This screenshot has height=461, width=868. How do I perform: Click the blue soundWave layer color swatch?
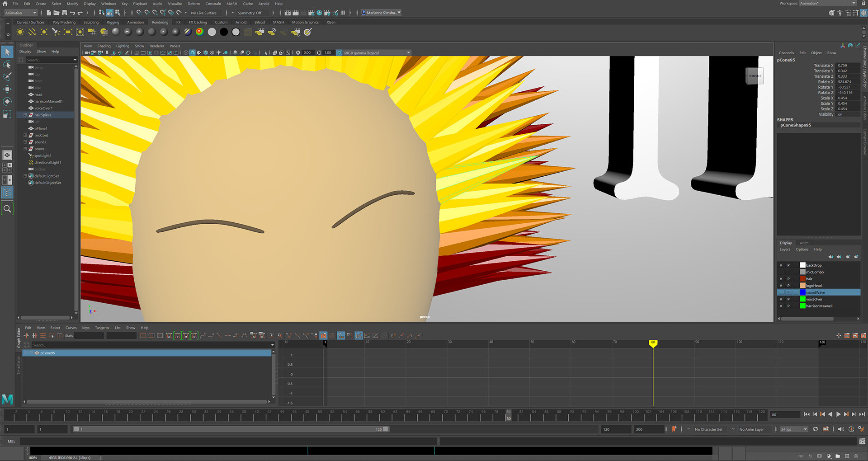pos(802,292)
